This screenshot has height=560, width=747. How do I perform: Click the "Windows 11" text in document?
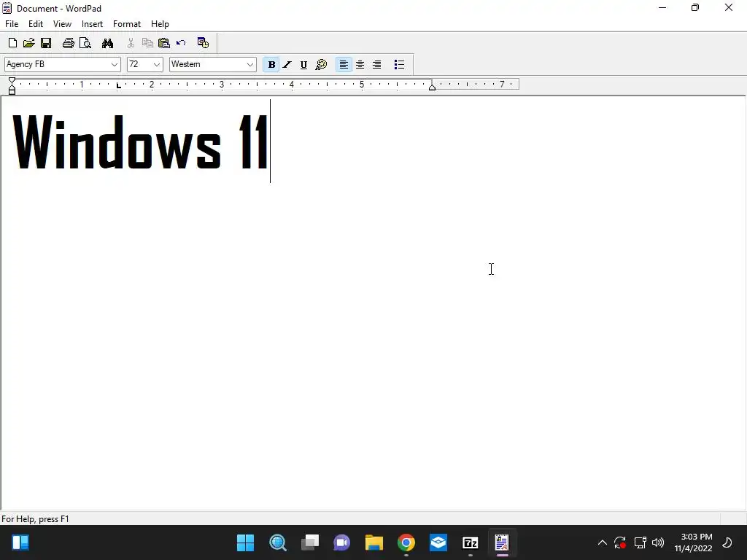tap(140, 142)
